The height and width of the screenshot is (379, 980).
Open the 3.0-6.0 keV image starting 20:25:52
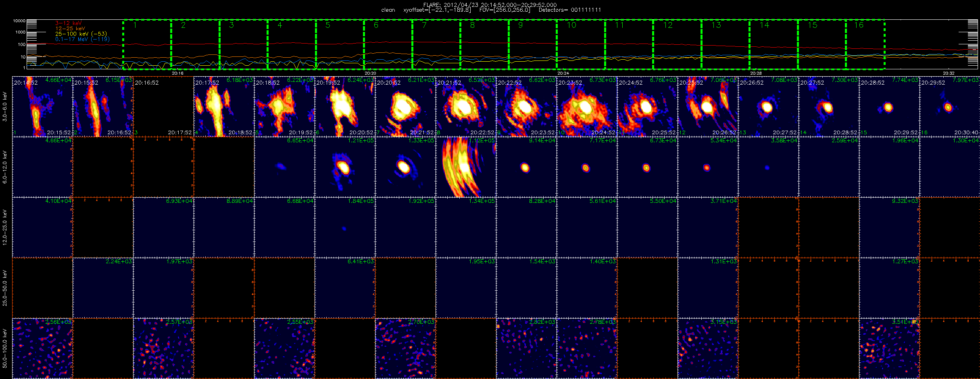[708, 106]
